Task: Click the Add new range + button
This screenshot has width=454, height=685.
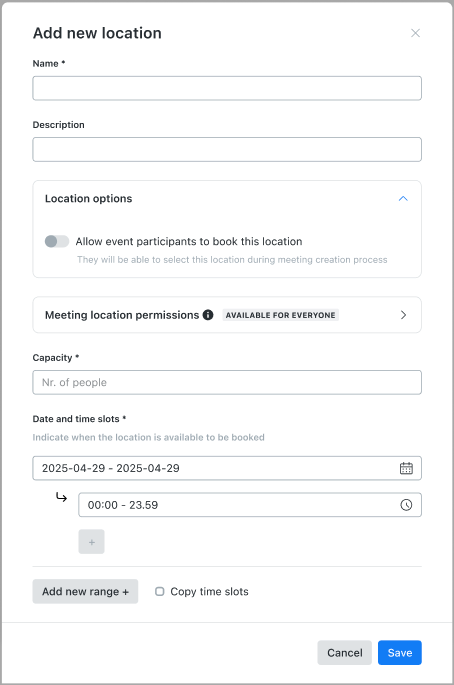Action: point(85,591)
